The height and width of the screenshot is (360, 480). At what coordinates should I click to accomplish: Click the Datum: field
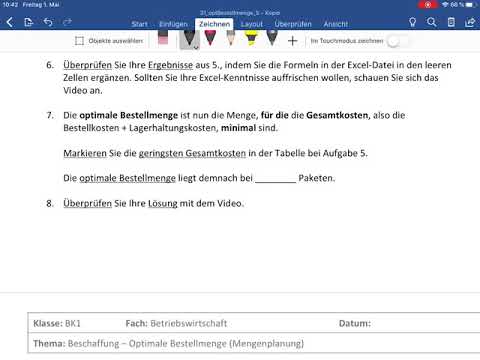tap(355, 323)
